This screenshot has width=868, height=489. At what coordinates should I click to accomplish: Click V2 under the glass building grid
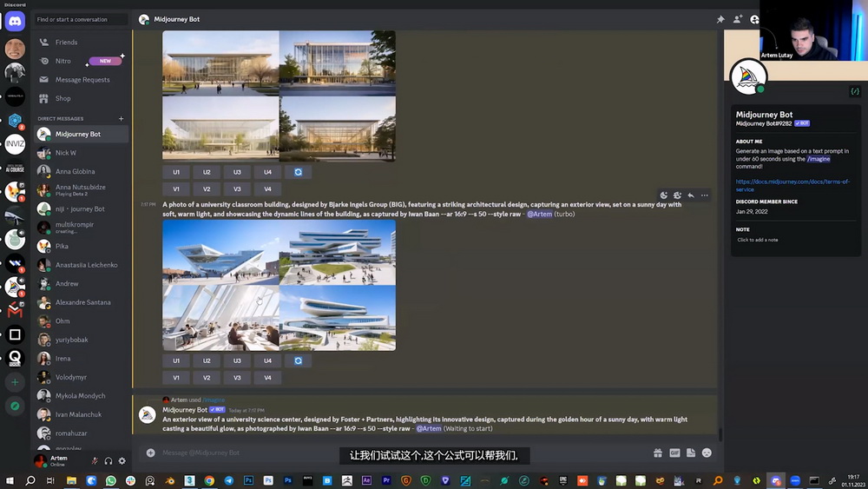[x=207, y=188]
